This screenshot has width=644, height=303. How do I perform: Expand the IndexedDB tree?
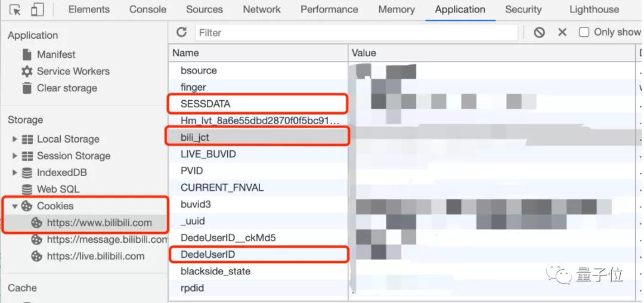15,172
